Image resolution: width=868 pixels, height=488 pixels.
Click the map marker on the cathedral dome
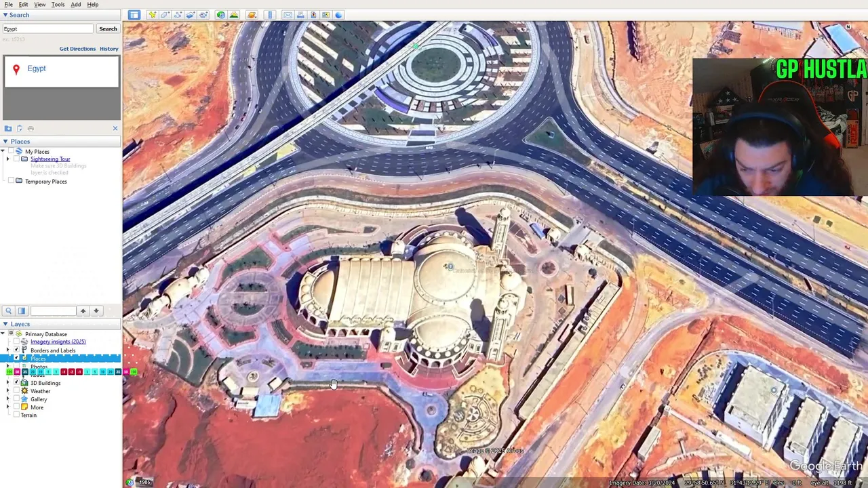click(x=449, y=266)
